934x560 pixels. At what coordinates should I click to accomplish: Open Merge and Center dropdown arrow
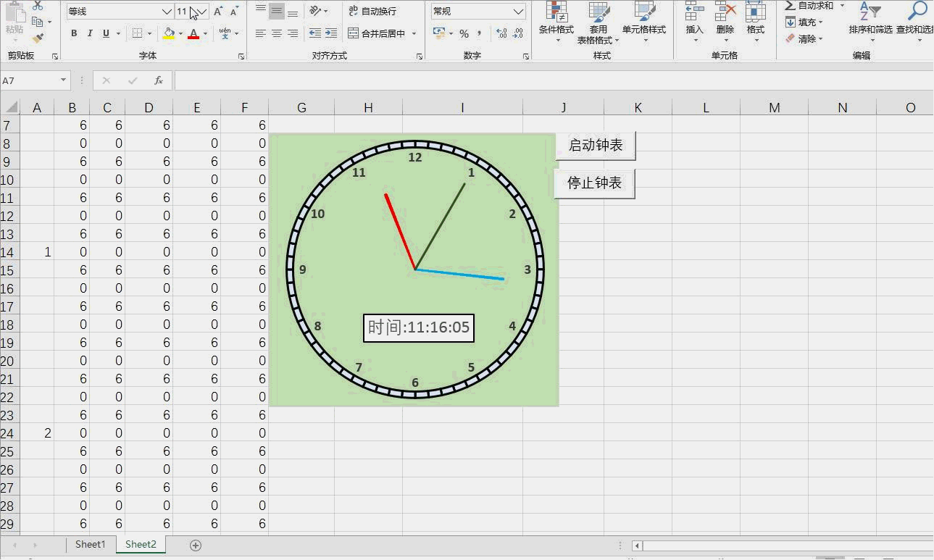point(414,33)
